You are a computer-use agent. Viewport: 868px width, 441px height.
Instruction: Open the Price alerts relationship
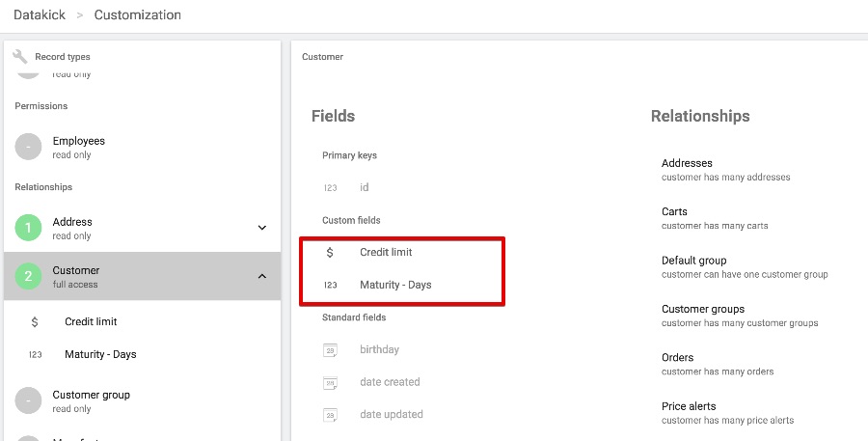point(727,413)
